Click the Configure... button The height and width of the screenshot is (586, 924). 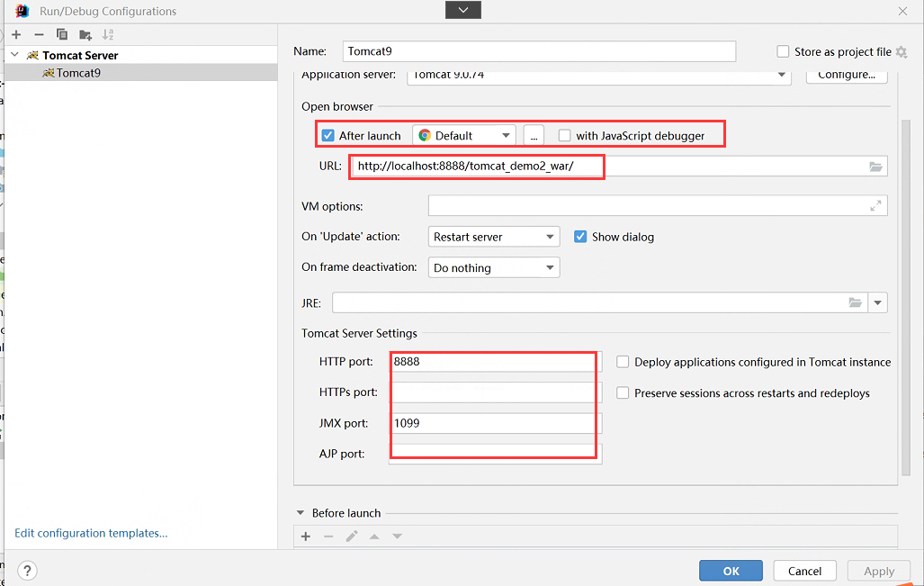[847, 76]
